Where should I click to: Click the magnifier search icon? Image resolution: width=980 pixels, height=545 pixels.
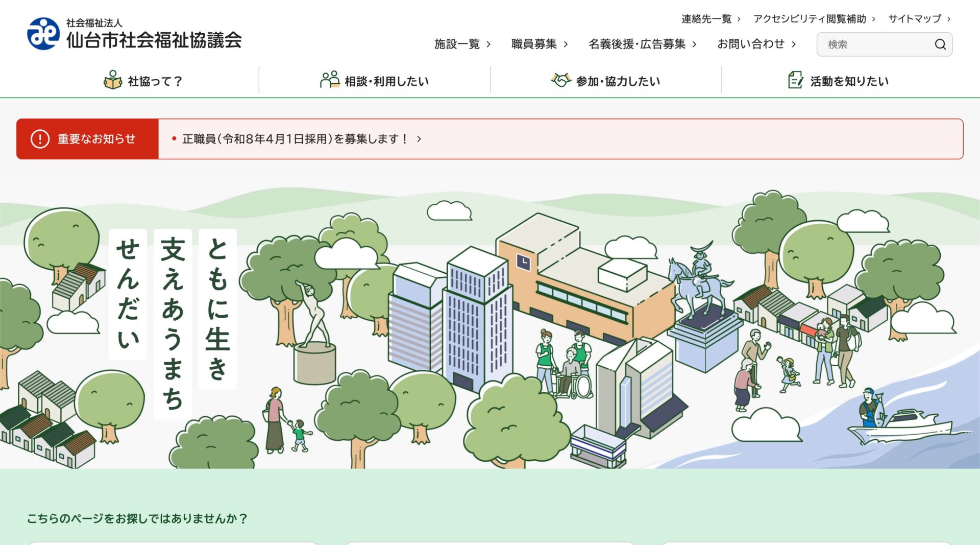point(940,44)
